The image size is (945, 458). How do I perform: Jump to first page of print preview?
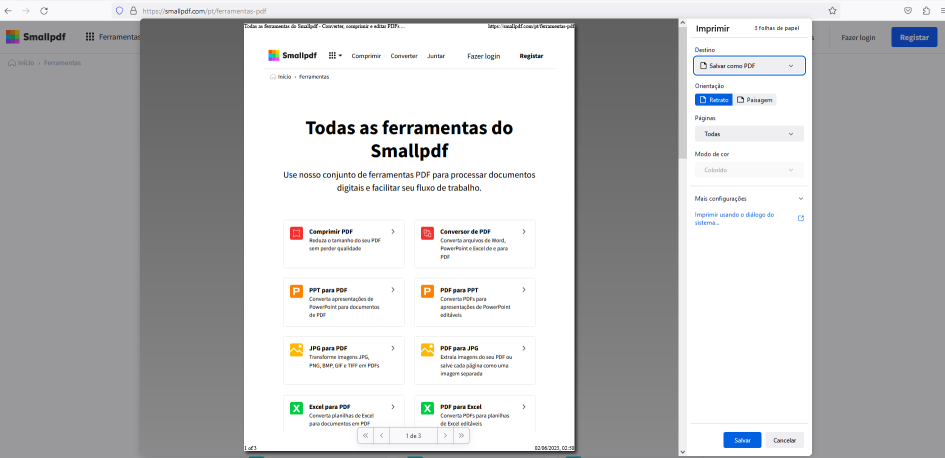365,435
